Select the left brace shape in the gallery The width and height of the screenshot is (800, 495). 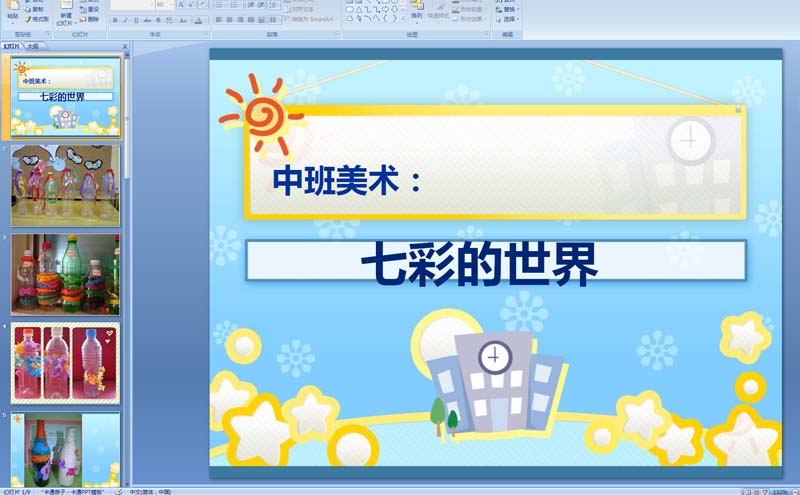[x=385, y=18]
